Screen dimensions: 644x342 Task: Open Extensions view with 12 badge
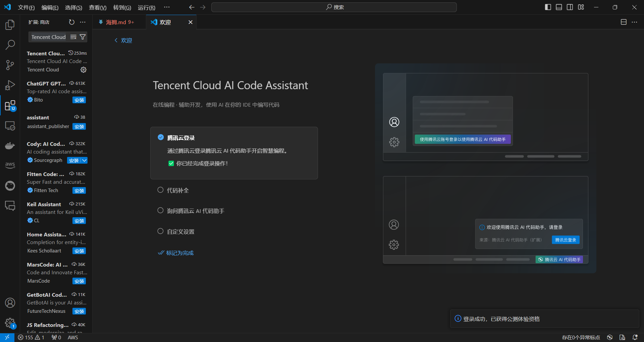10,106
